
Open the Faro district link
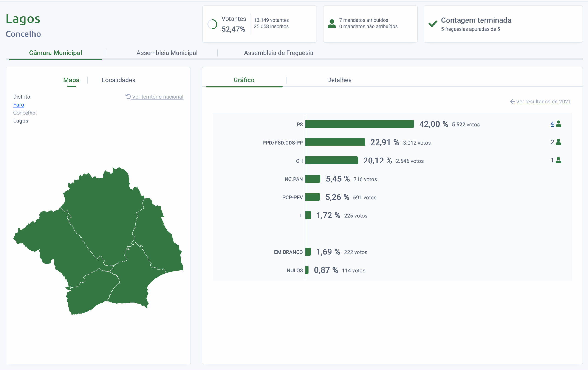pos(19,105)
